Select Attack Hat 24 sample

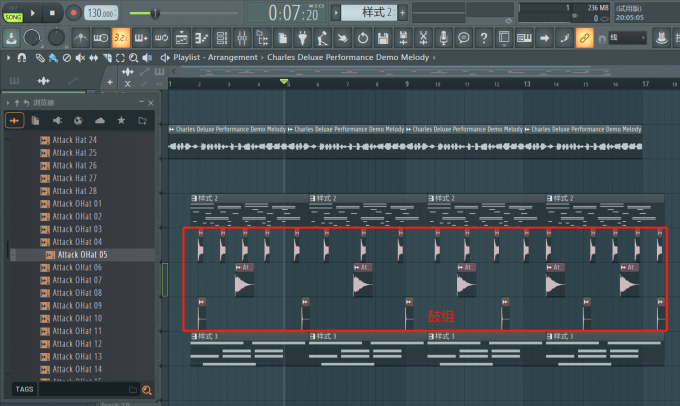75,140
